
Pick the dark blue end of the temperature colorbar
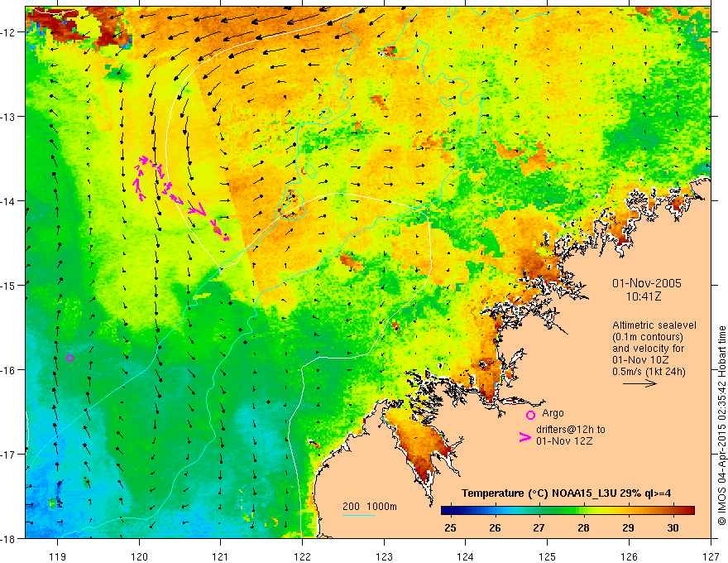tap(445, 511)
